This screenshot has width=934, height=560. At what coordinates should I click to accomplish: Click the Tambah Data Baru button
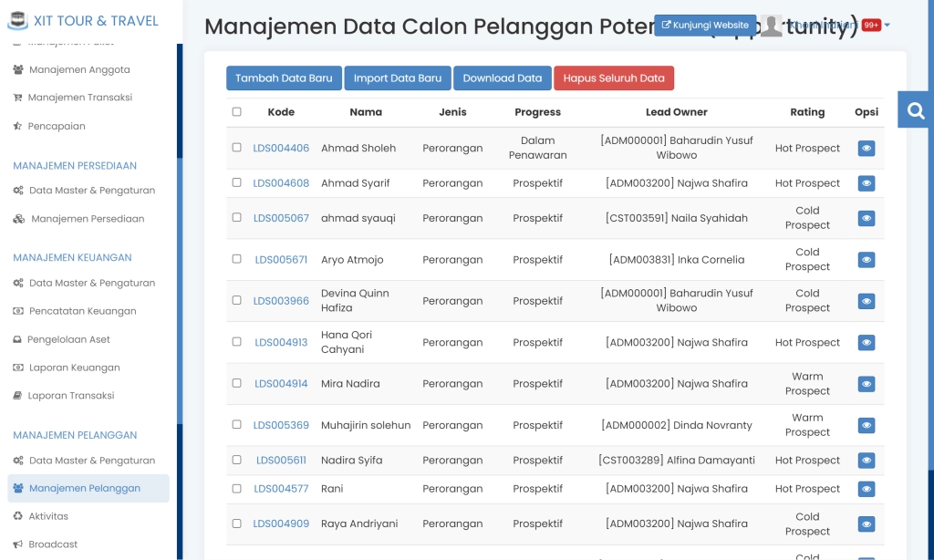coord(284,78)
